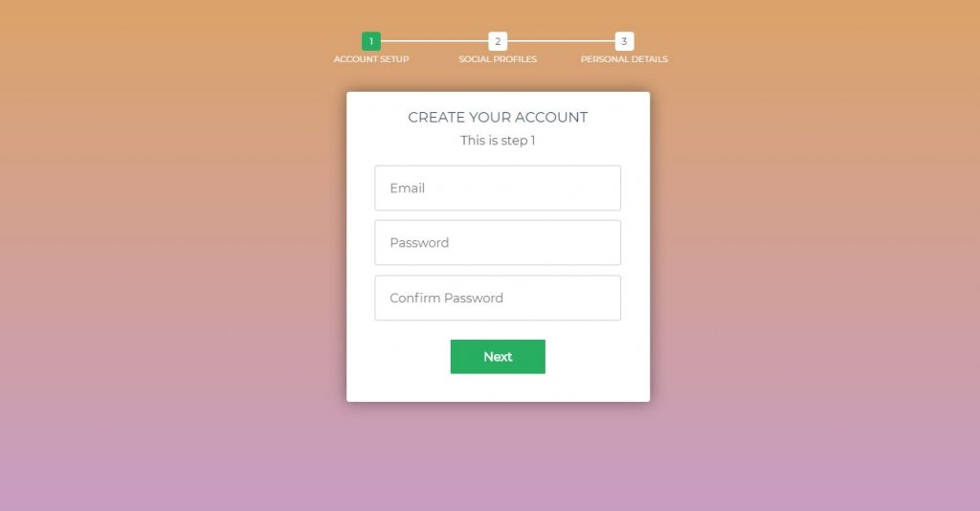Click the white 'Next' text label
Image resolution: width=980 pixels, height=511 pixels.
pos(498,357)
